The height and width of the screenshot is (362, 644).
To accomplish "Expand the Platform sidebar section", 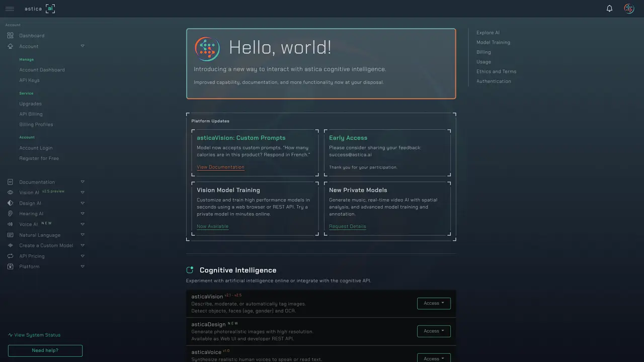I will pos(83,266).
